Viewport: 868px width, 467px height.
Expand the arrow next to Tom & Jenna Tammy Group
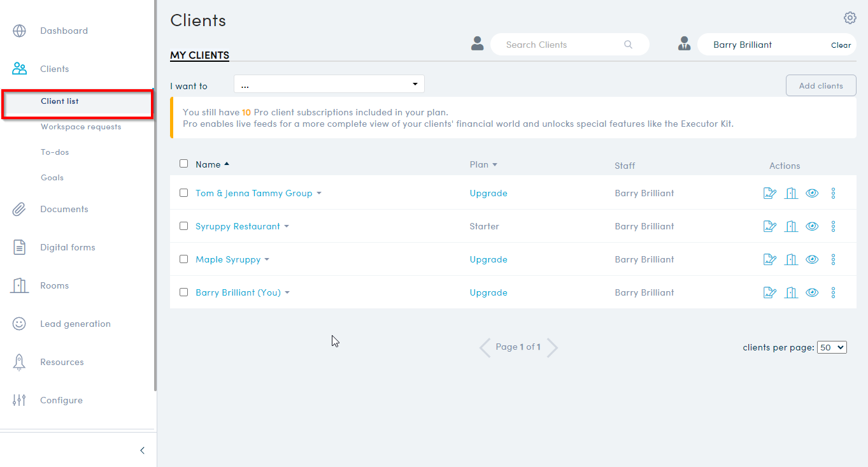319,194
